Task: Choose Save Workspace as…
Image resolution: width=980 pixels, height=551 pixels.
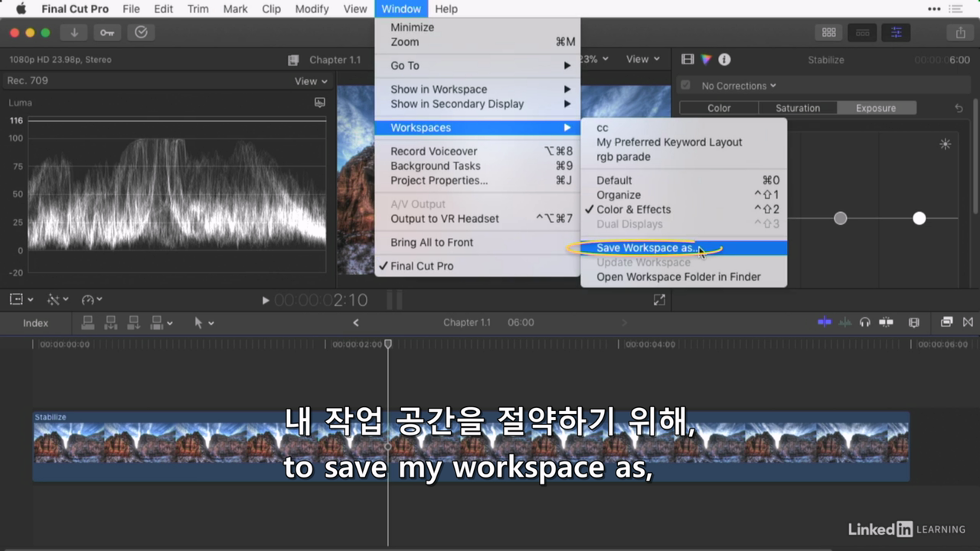Action: pyautogui.click(x=684, y=248)
